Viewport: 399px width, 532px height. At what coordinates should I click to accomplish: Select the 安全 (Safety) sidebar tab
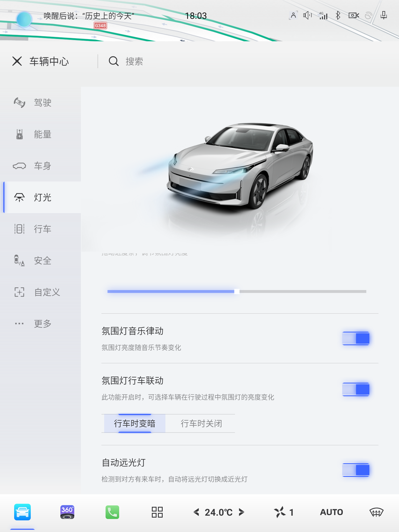click(42, 260)
